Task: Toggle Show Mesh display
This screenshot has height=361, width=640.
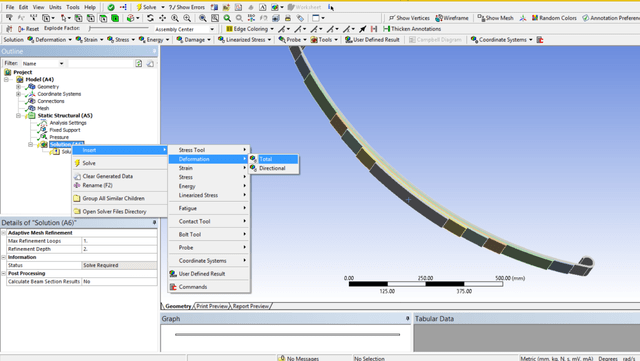Action: (x=496, y=18)
